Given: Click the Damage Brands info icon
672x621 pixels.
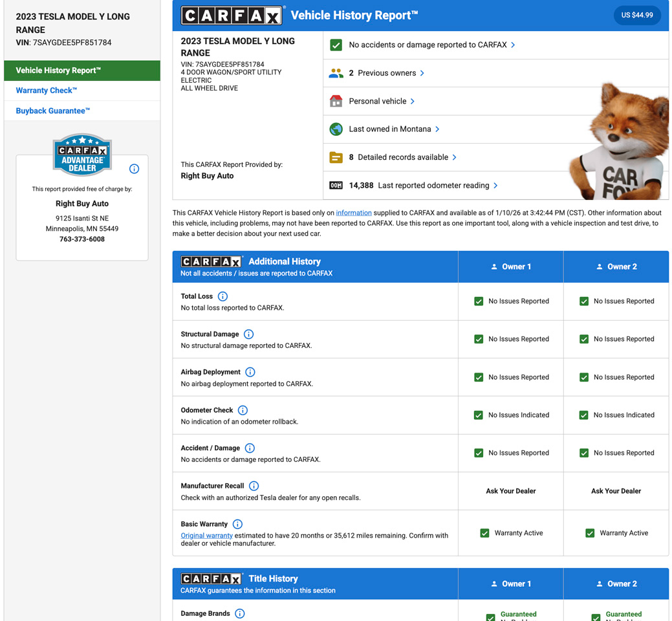Looking at the screenshot, I should tap(239, 613).
